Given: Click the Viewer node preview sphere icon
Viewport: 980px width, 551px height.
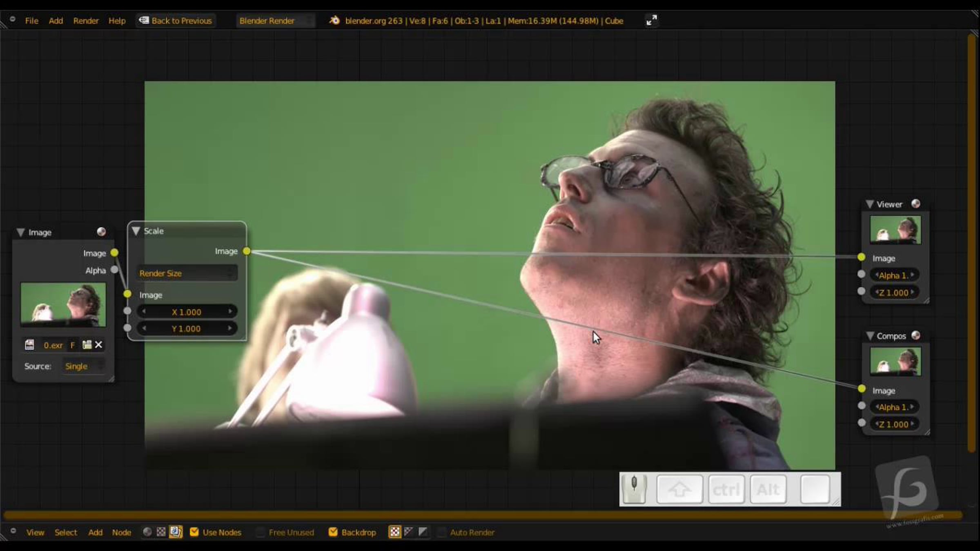Looking at the screenshot, I should pos(916,204).
